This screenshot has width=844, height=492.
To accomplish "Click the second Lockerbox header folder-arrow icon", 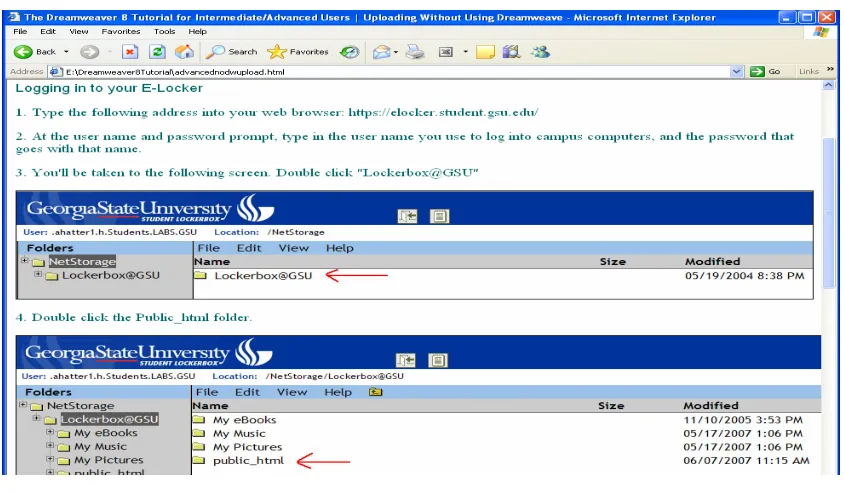I will point(406,360).
